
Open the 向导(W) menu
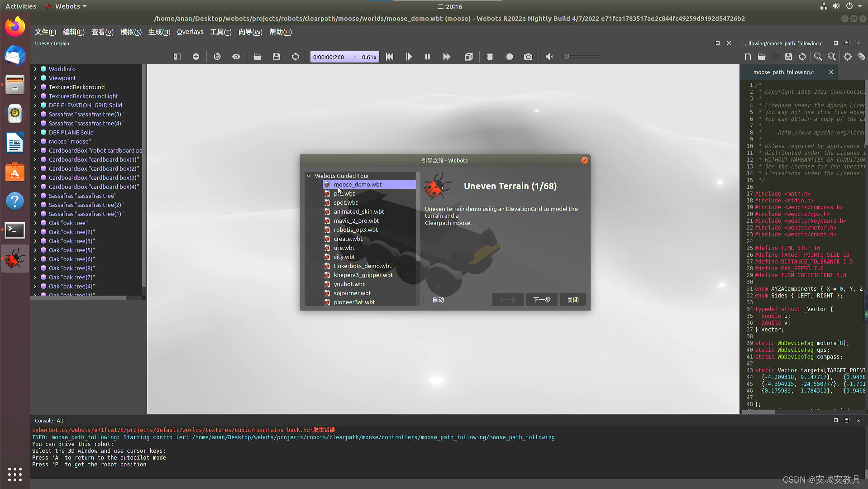[x=250, y=32]
